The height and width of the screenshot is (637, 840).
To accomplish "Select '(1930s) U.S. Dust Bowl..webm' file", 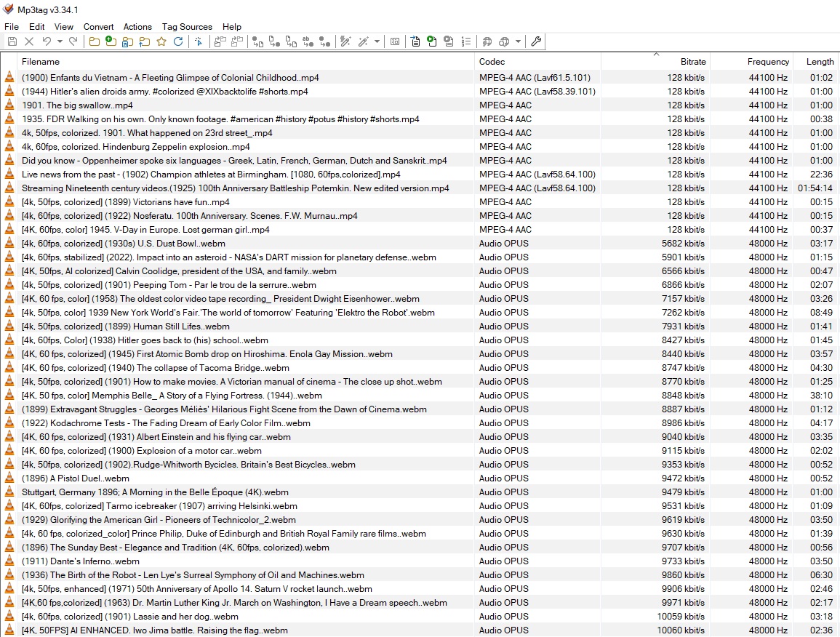I will click(420, 243).
